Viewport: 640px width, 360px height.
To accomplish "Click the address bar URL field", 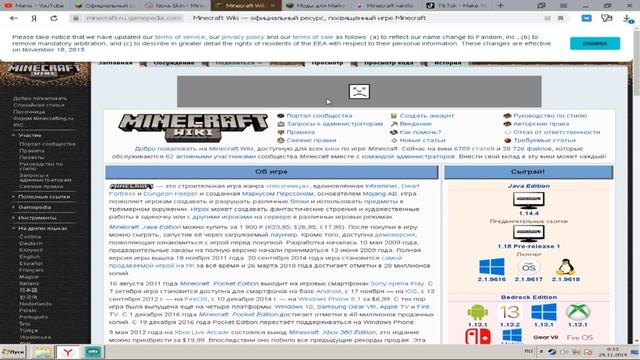I will pos(133,18).
